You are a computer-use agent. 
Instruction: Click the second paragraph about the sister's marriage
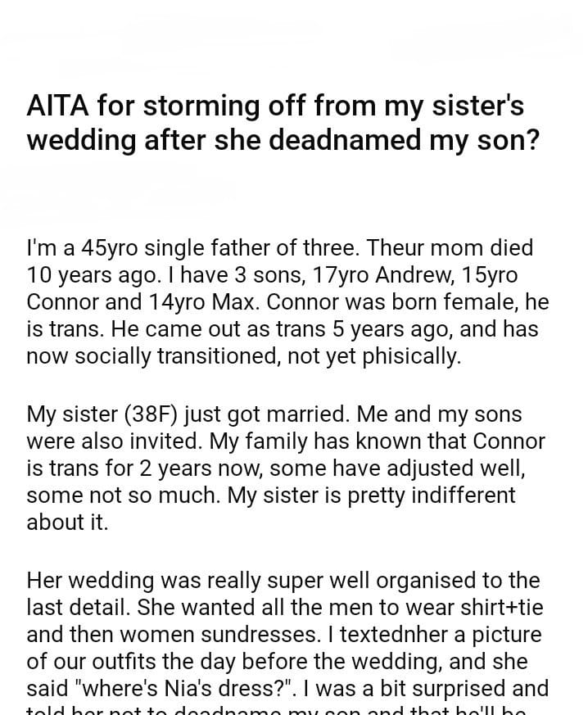point(286,468)
